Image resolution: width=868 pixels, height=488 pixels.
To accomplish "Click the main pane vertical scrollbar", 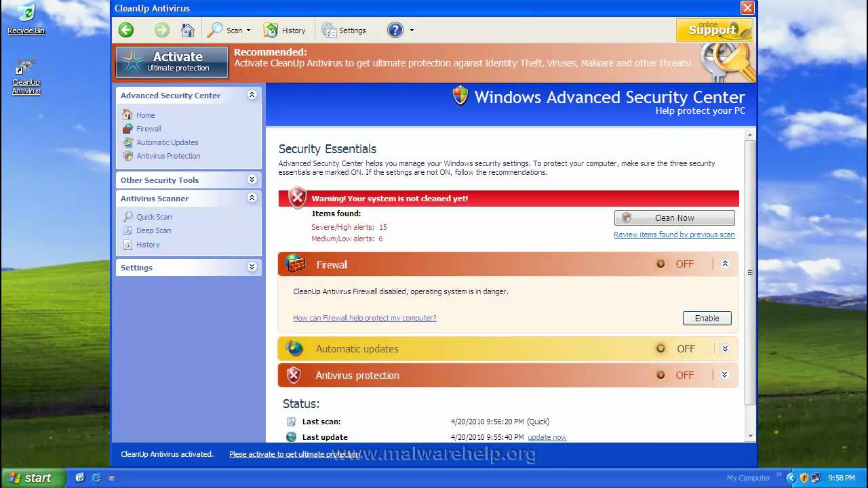I will coord(750,272).
